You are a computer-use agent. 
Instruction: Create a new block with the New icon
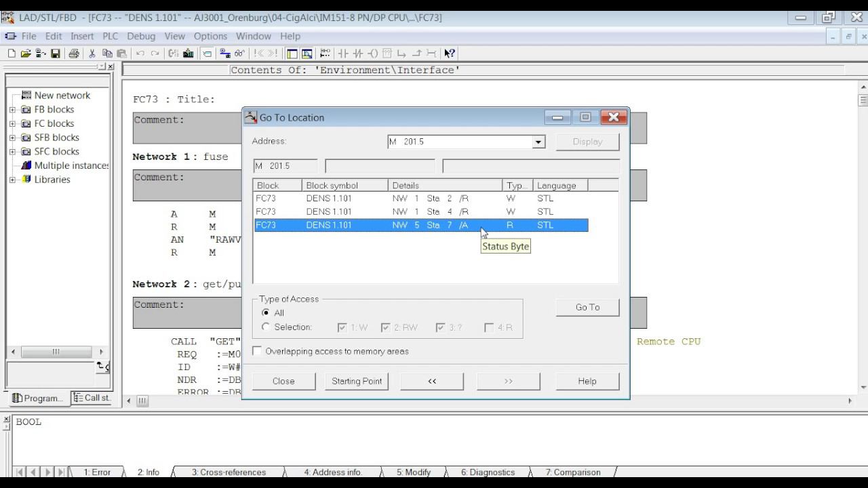click(12, 54)
